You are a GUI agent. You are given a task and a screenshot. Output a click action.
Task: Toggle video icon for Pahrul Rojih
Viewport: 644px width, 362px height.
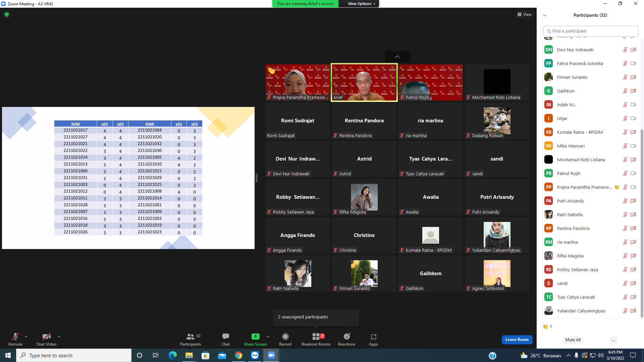click(633, 173)
